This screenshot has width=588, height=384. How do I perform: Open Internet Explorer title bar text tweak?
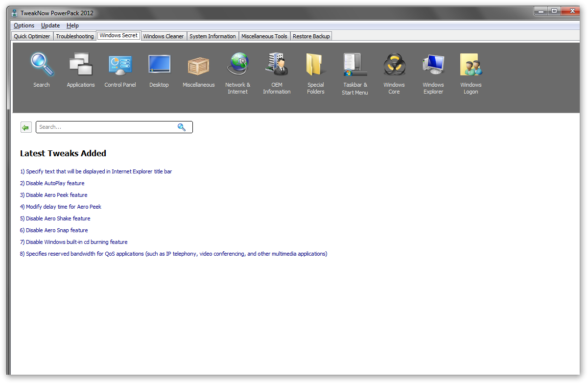pyautogui.click(x=96, y=171)
